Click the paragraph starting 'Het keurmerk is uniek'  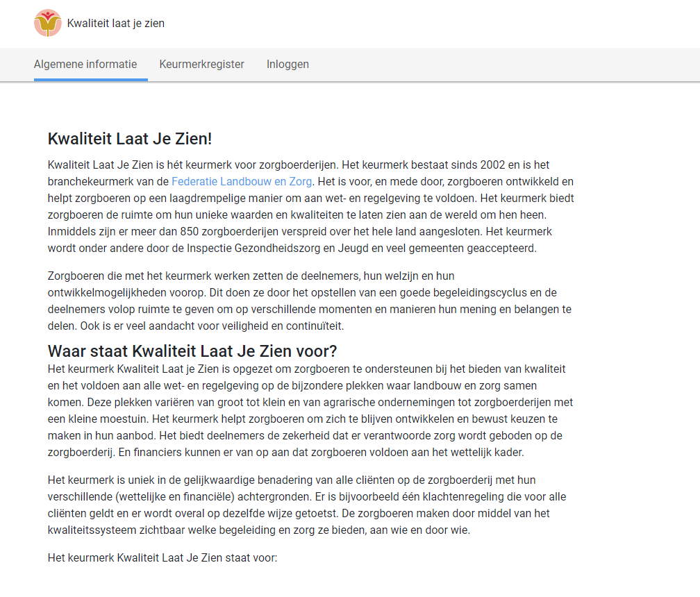coord(307,505)
